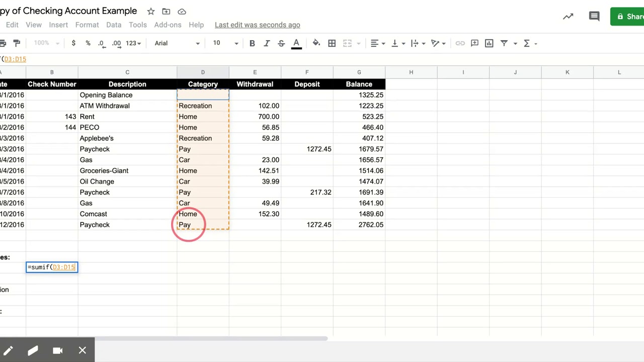Screen dimensions: 644x362
Task: Open the activity trends icon
Action: pyautogui.click(x=568, y=17)
